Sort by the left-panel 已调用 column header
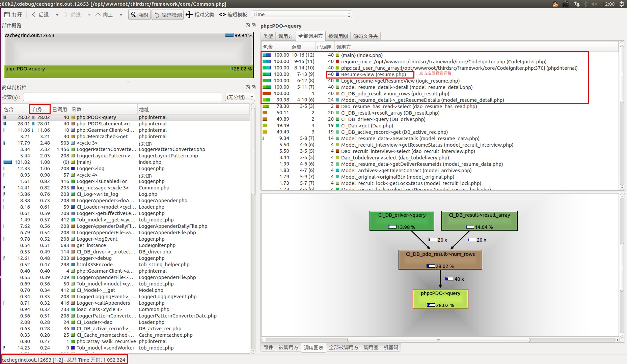Viewport: 627px width, 364px height. tap(60, 109)
